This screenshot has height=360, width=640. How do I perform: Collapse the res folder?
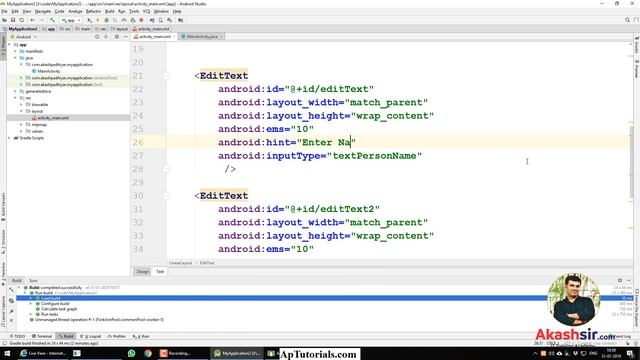[16, 98]
